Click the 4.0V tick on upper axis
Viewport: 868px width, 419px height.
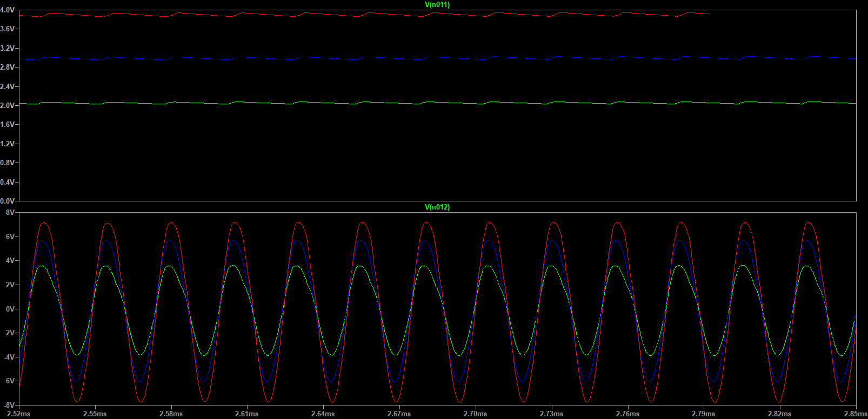coord(8,10)
